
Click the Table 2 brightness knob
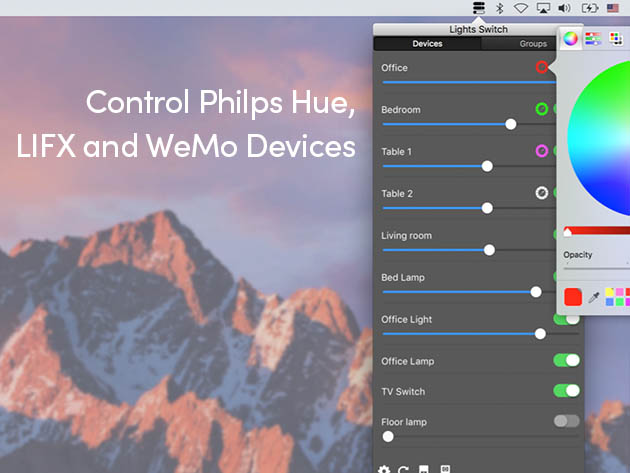[487, 208]
